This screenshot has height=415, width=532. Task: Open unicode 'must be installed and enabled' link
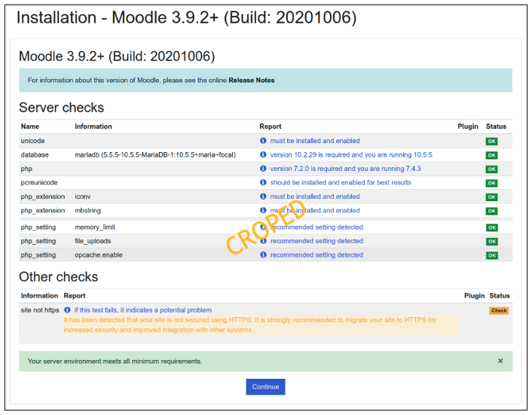tap(315, 141)
